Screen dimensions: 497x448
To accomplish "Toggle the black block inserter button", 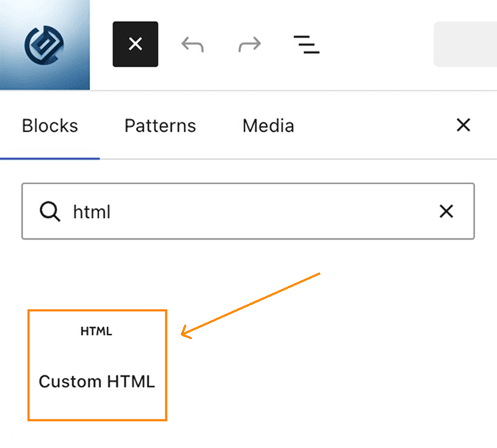I will coord(135,44).
